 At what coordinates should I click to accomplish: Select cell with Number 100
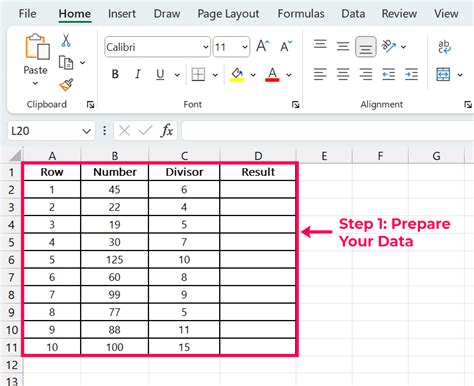click(x=115, y=347)
